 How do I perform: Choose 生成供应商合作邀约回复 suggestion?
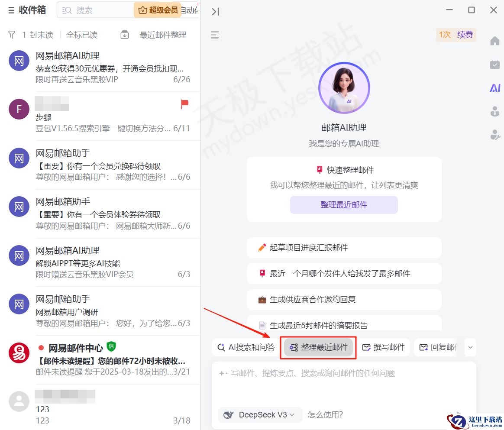point(344,300)
